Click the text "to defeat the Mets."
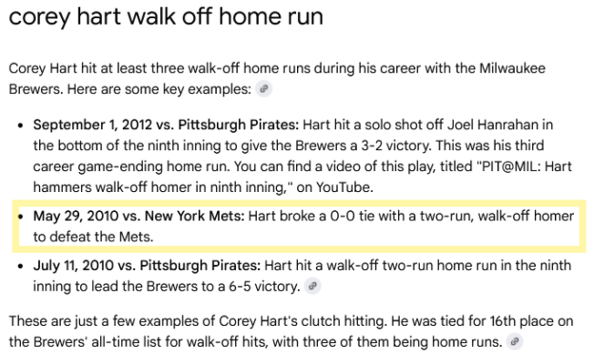 pos(93,237)
